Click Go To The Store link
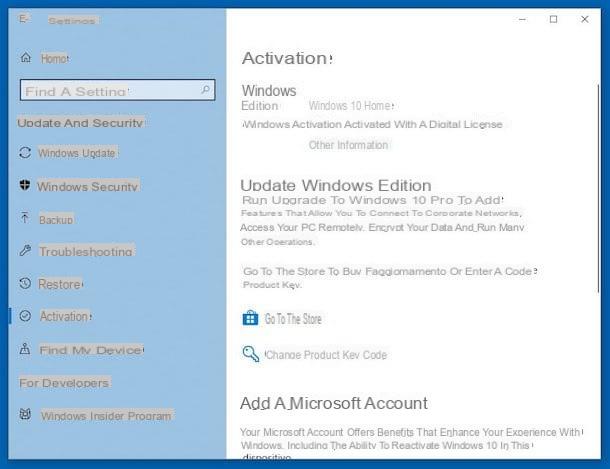The image size is (610, 469). (x=293, y=319)
